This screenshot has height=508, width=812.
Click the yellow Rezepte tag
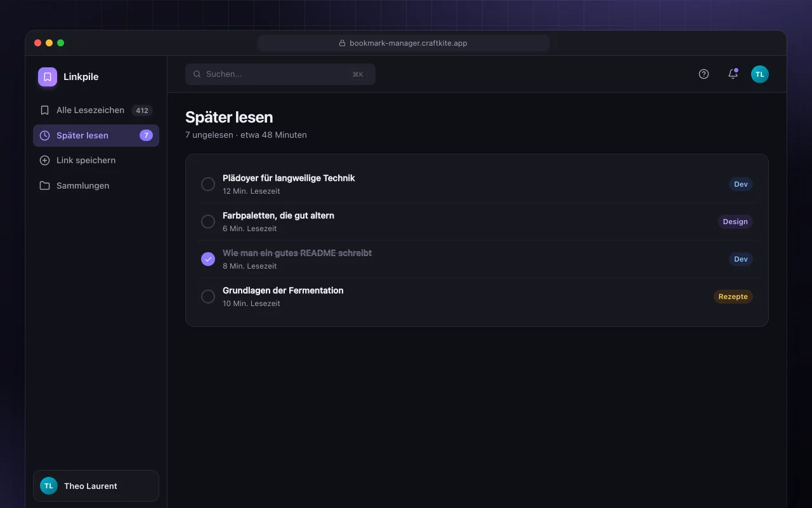pos(733,297)
